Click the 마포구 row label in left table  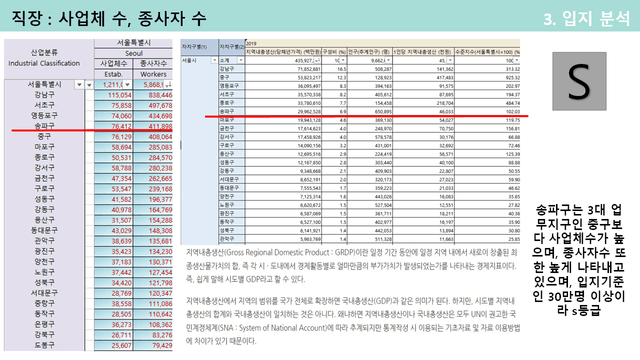(44, 147)
